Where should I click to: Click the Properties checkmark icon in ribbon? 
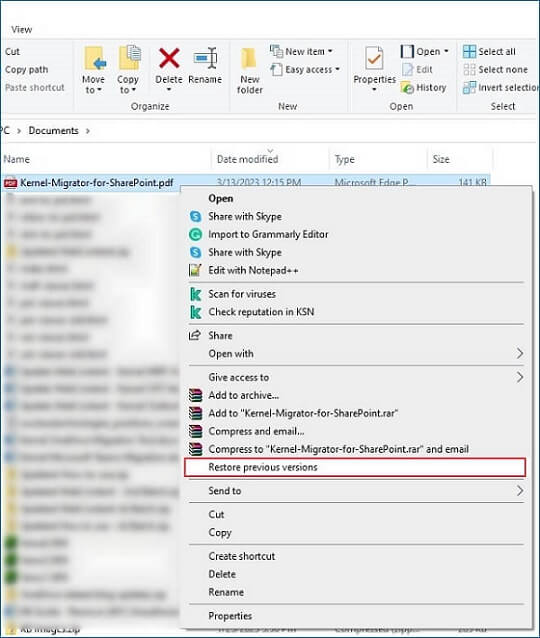pos(374,58)
